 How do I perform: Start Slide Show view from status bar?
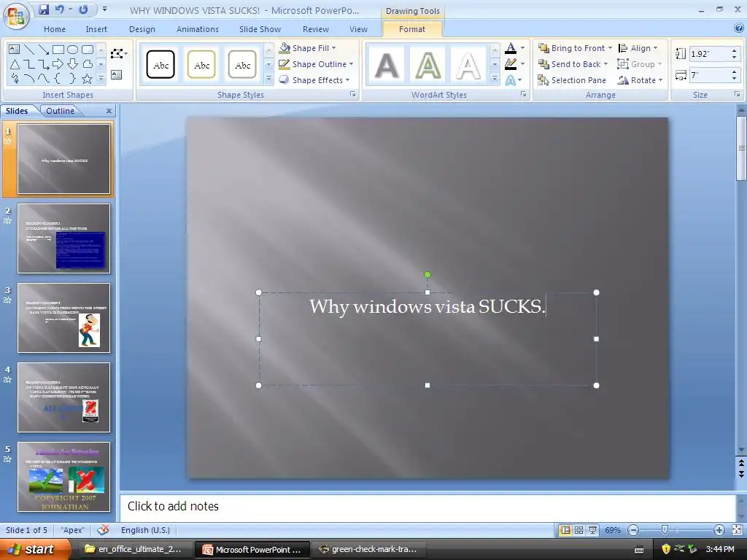(592, 530)
